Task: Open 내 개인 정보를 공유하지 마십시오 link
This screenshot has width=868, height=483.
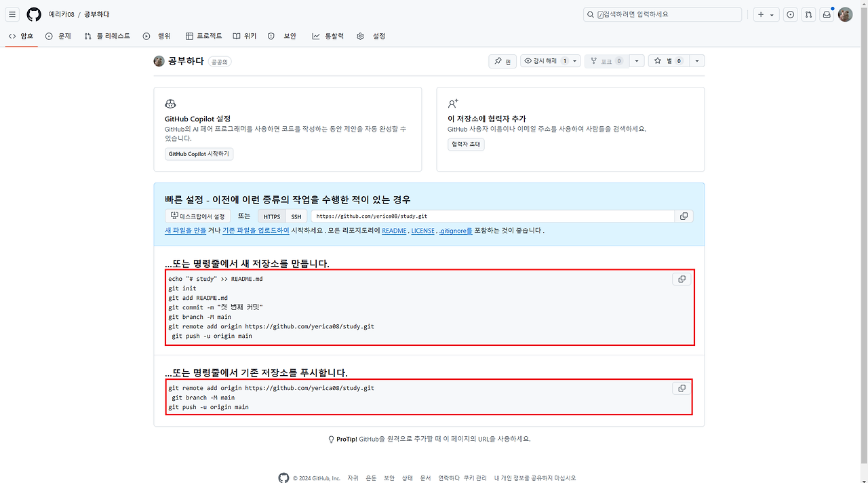Action: tap(535, 478)
